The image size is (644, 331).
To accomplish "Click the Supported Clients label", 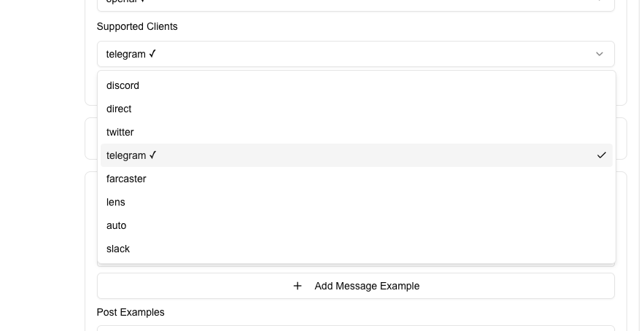I will pyautogui.click(x=137, y=26).
